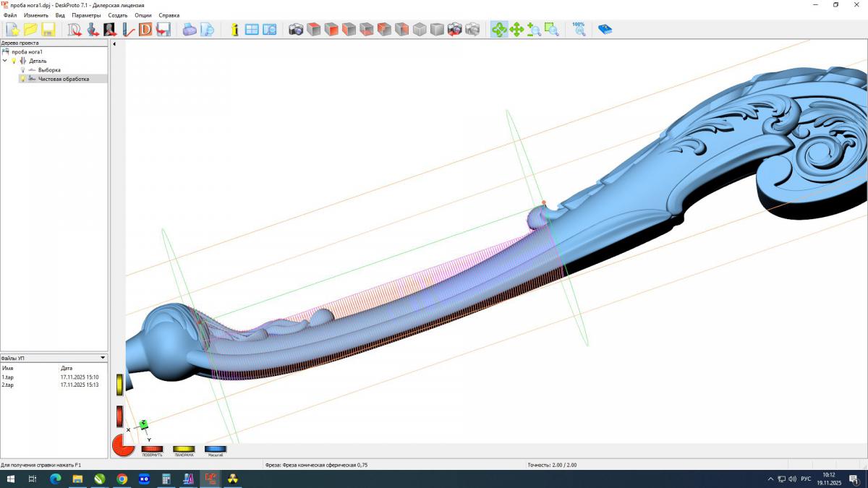Save project with the floppy disk icon
The width and height of the screenshot is (868, 488).
(48, 30)
